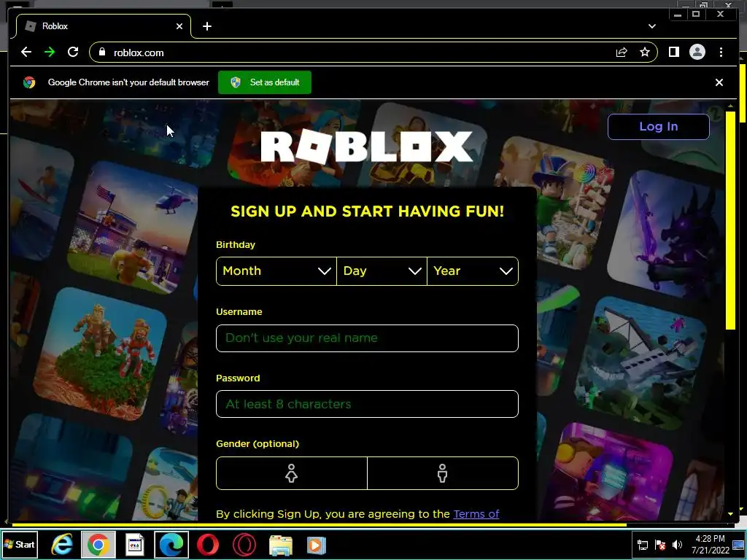
Task: Open the Chrome profile avatar
Action: point(697,52)
